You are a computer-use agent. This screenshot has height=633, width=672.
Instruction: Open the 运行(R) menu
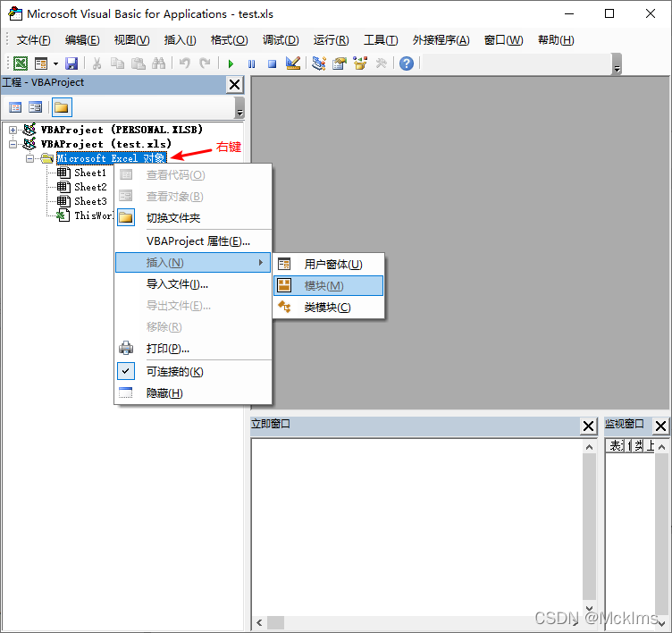tap(331, 40)
